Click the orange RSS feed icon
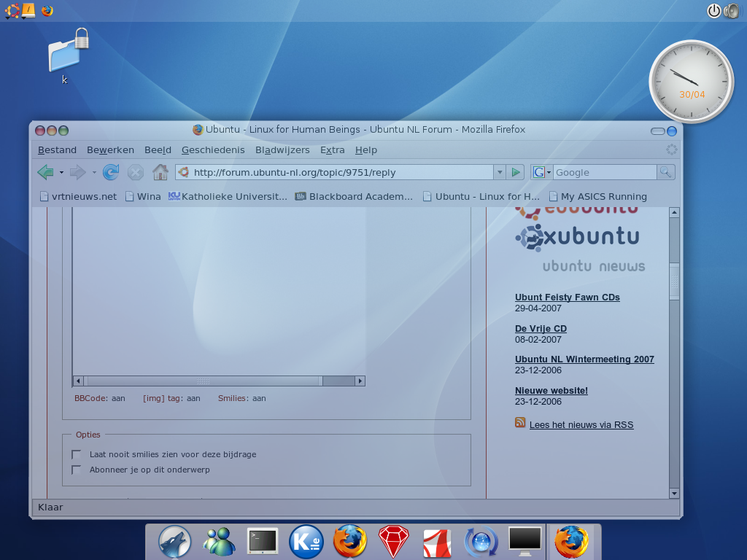This screenshot has width=747, height=560. click(x=520, y=423)
